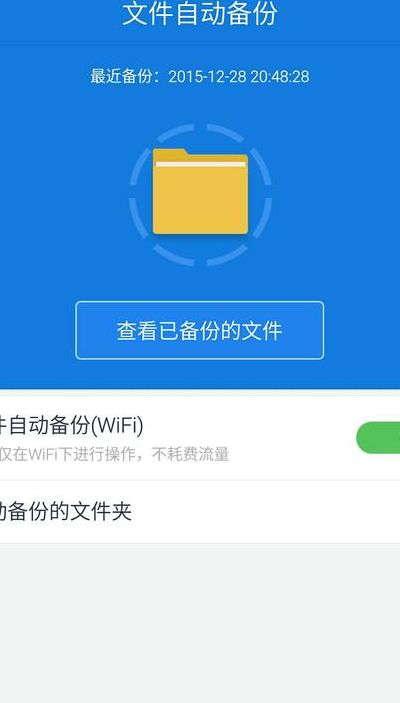The width and height of the screenshot is (400, 703).
Task: Disable WiFi auto backup green switch
Action: tap(378, 438)
